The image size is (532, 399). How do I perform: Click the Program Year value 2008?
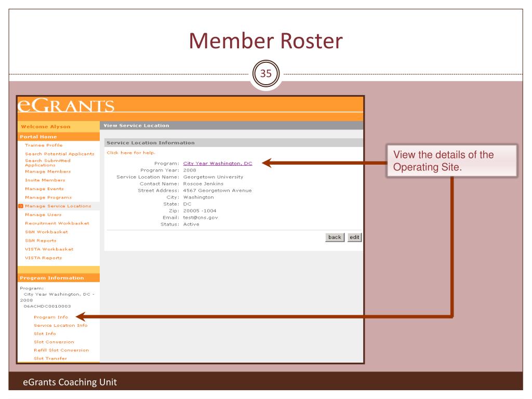[190, 170]
